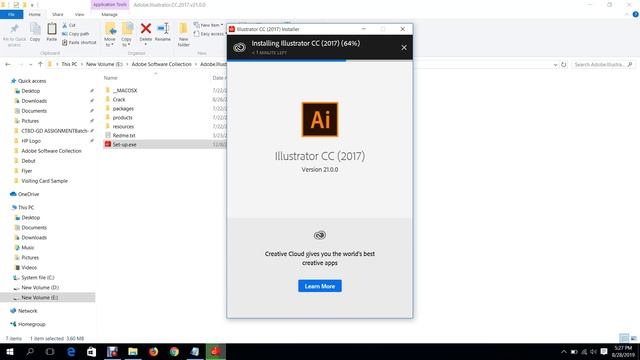The height and width of the screenshot is (360, 640).
Task: Click Copy path in the ribbon
Action: (76, 34)
